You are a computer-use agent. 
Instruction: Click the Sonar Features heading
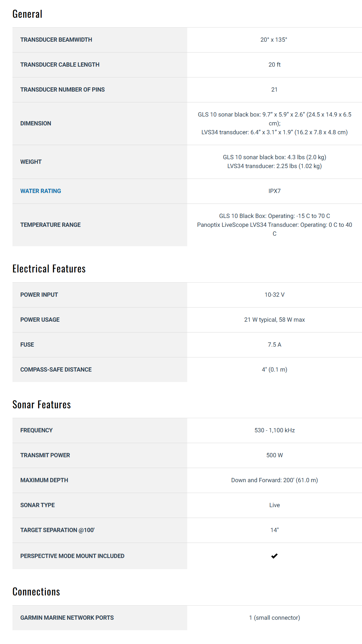coord(42,405)
